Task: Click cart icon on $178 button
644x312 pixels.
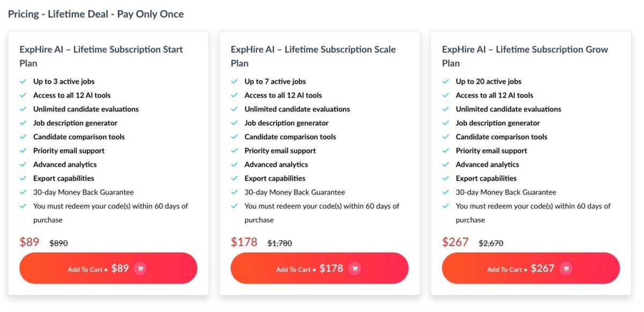Action: (355, 269)
